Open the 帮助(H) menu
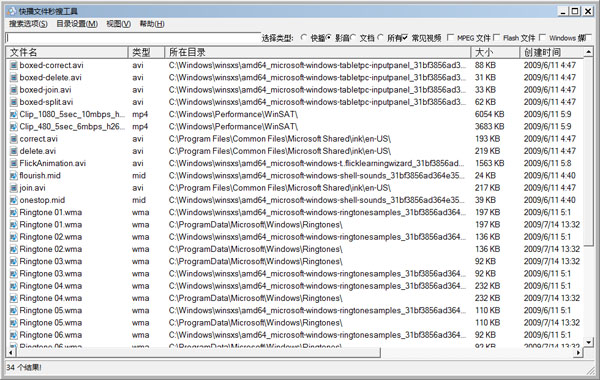Image resolution: width=600 pixels, height=380 pixels. click(152, 24)
